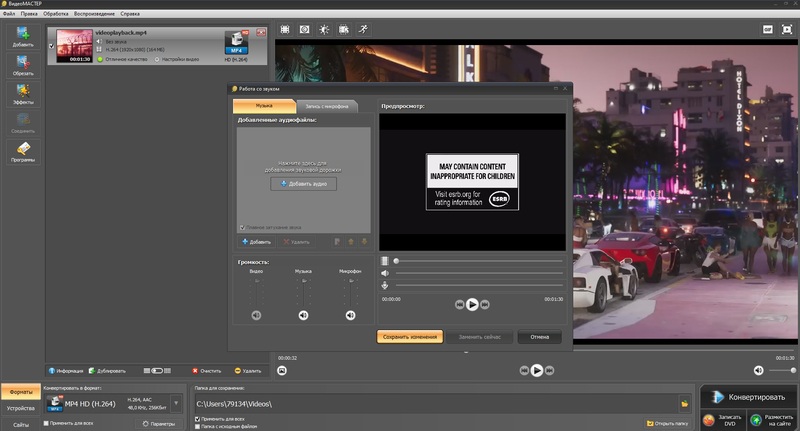This screenshot has height=431, width=800.
Task: Click the film-strip-with-camera icon above the preview
Action: [344, 30]
